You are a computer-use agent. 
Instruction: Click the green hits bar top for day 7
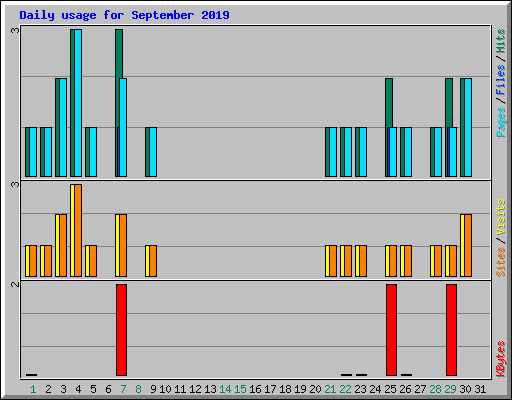click(x=119, y=53)
